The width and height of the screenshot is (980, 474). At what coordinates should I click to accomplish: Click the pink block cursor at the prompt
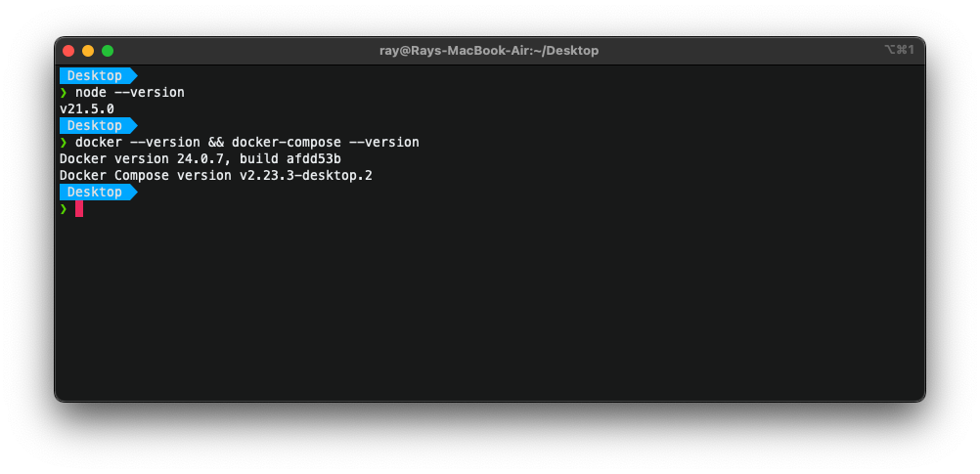click(x=79, y=209)
